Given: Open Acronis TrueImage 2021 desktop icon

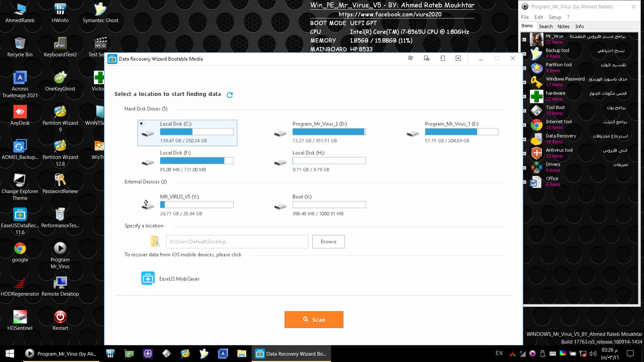Looking at the screenshot, I should [x=20, y=84].
